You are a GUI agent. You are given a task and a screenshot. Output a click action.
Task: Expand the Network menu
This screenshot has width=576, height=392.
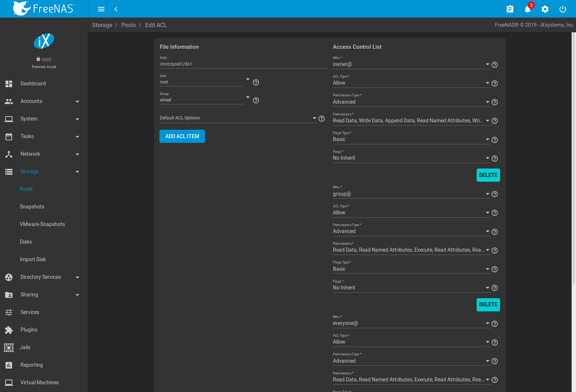coord(44,154)
